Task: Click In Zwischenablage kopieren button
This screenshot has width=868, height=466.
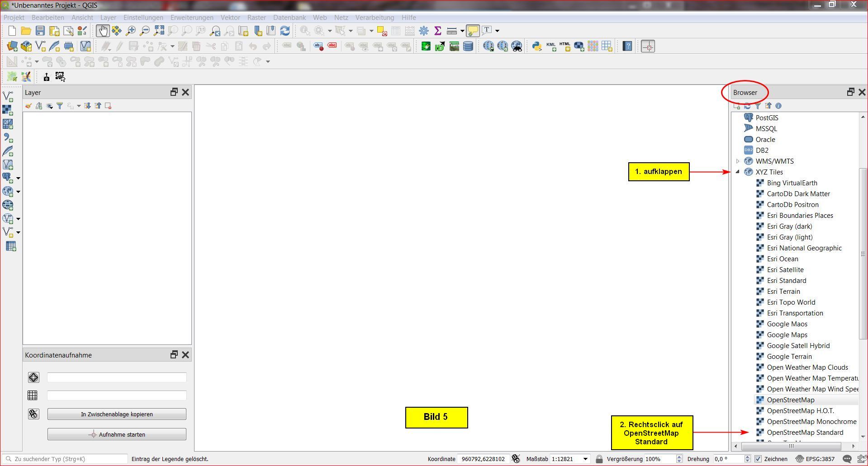Action: [x=117, y=414]
